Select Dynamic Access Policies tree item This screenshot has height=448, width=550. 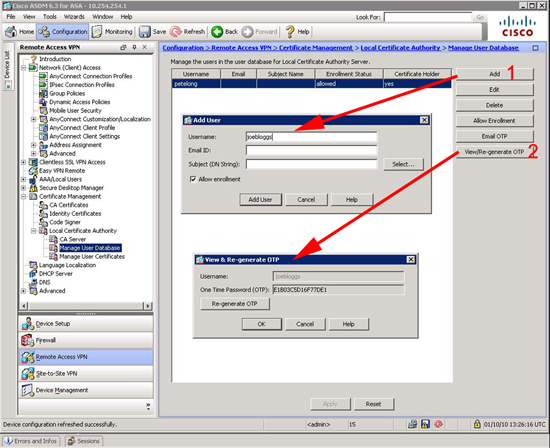80,102
